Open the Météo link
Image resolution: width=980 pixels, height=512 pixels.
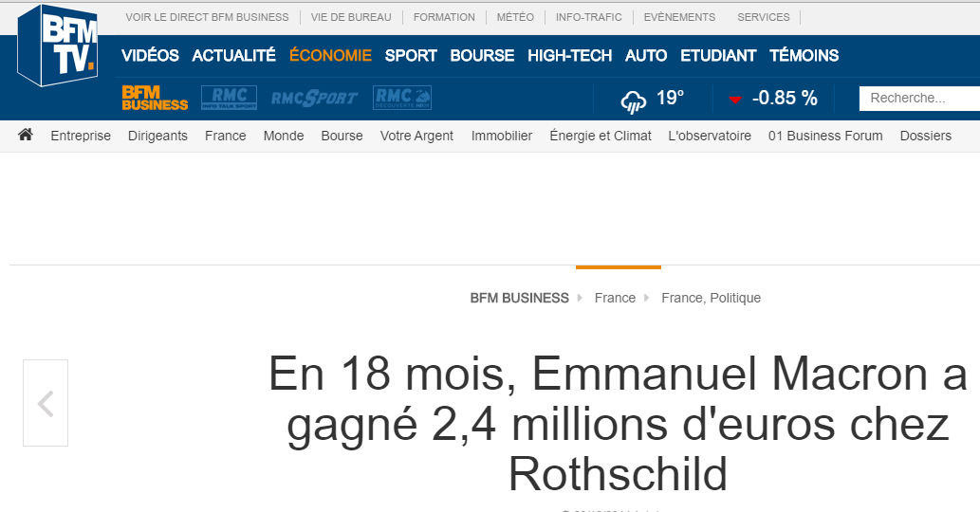point(516,17)
